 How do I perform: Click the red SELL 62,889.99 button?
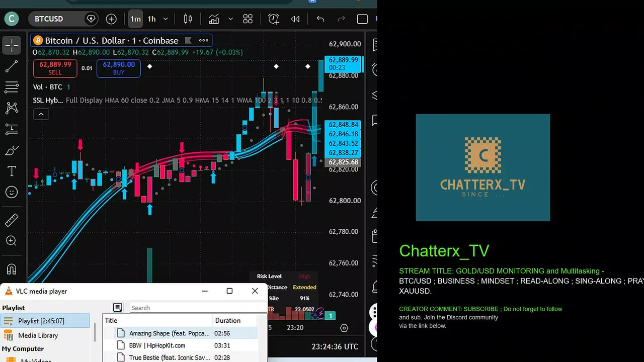pos(55,68)
